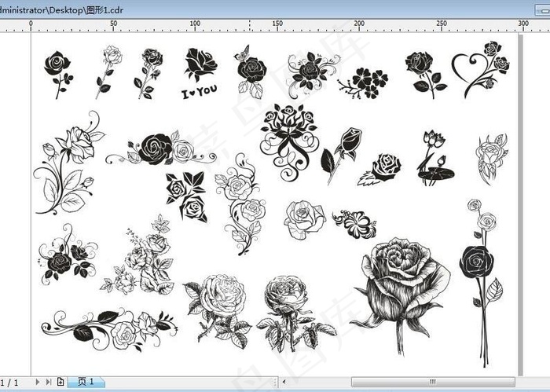Image resolution: width=550 pixels, height=392 pixels.
Task: Minimize the window using title bar button
Action: pyautogui.click(x=543, y=10)
